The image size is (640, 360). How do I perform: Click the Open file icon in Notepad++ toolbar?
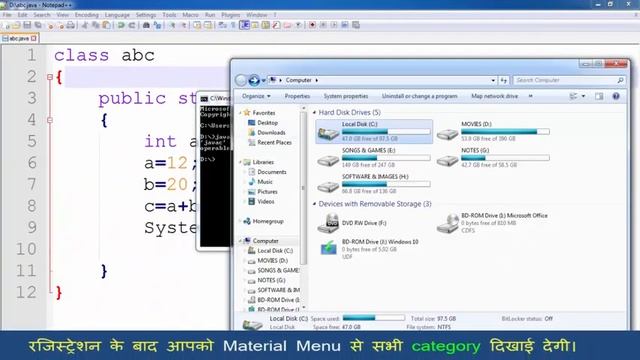17,25
